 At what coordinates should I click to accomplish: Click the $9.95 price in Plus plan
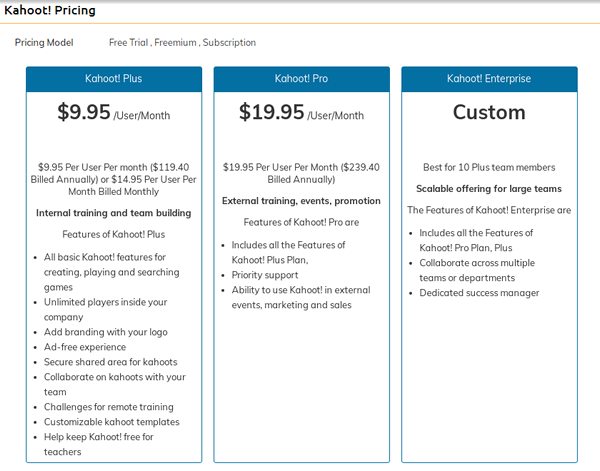click(x=84, y=113)
